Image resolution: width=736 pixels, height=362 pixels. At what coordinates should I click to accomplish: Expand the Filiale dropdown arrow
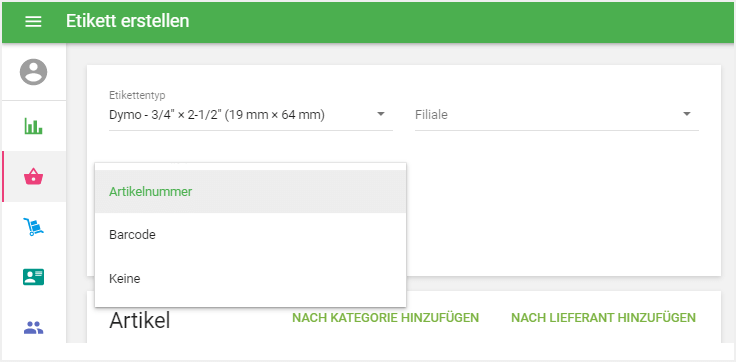coord(687,114)
